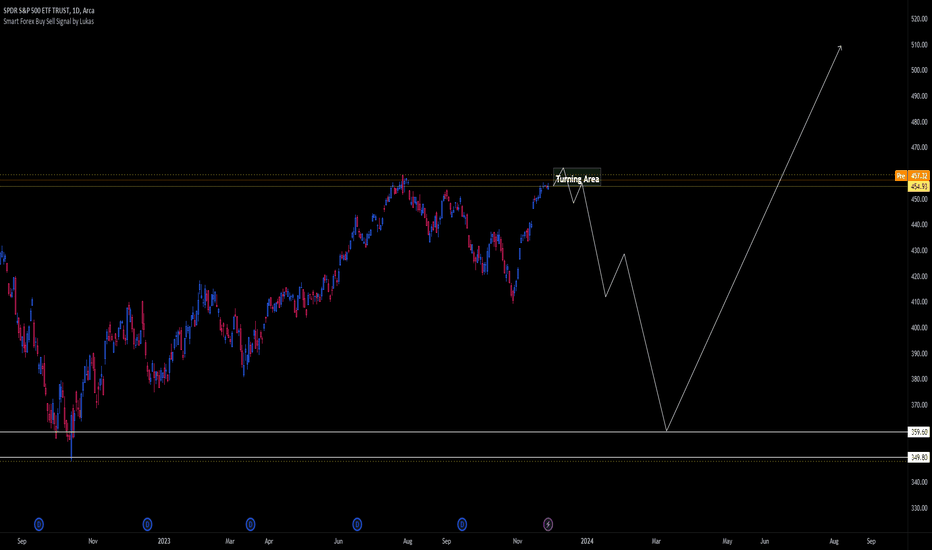Click the 510.00 price axis label
Image resolution: width=932 pixels, height=550 pixels.
(919, 45)
